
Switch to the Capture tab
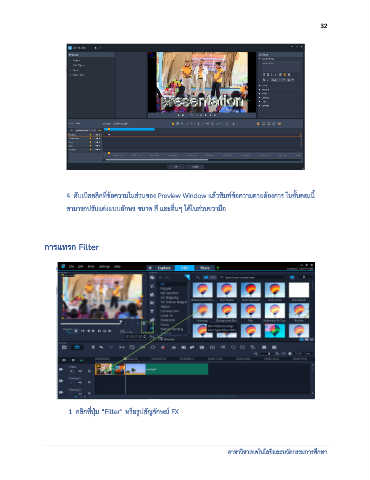tap(164, 268)
